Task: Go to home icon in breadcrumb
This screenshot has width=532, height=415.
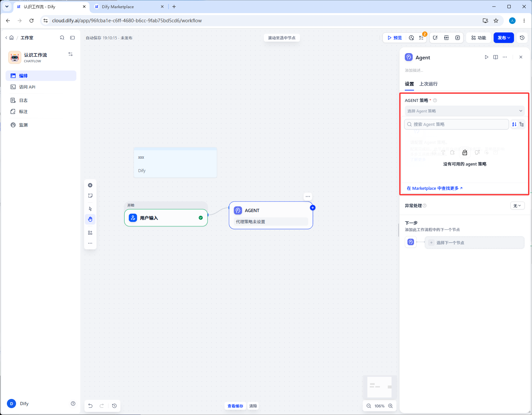Action: (x=11, y=38)
